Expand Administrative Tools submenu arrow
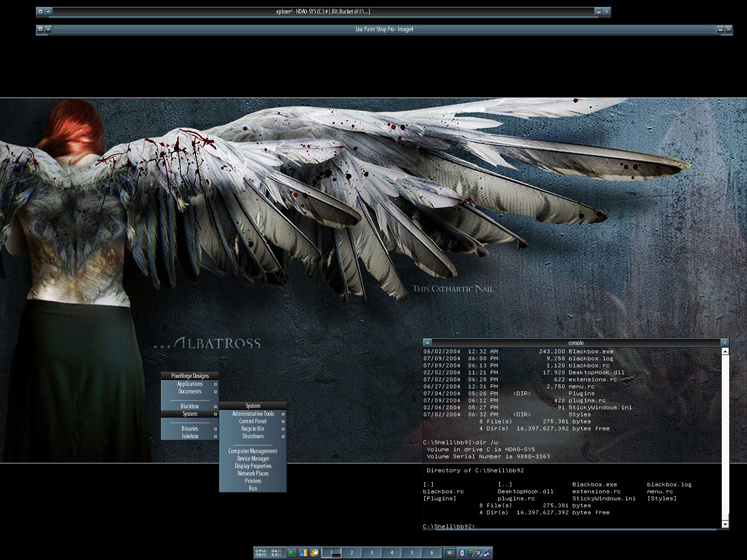This screenshot has height=560, width=747. pyautogui.click(x=283, y=414)
